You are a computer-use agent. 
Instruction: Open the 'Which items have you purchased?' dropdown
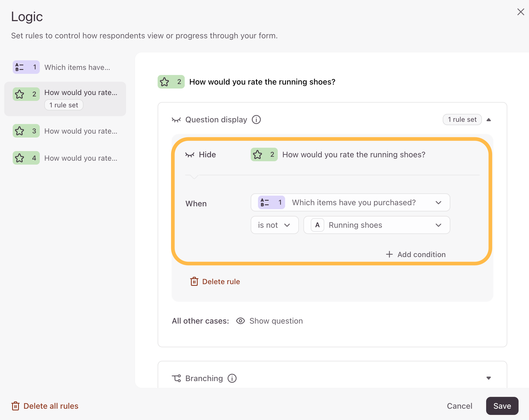351,202
